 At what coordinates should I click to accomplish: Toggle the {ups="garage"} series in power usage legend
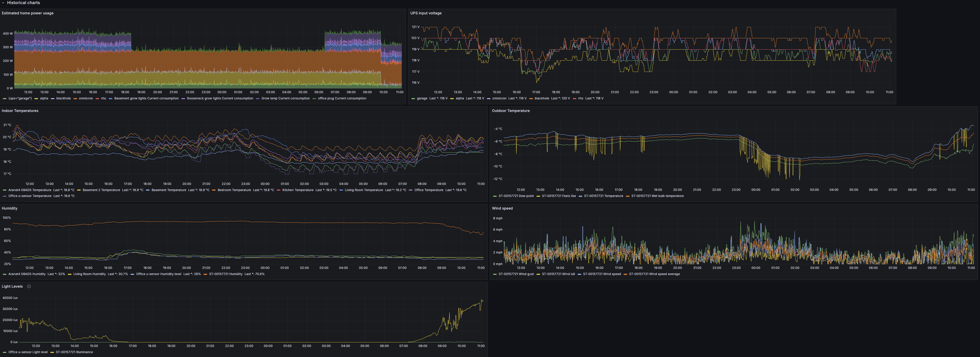click(20, 98)
